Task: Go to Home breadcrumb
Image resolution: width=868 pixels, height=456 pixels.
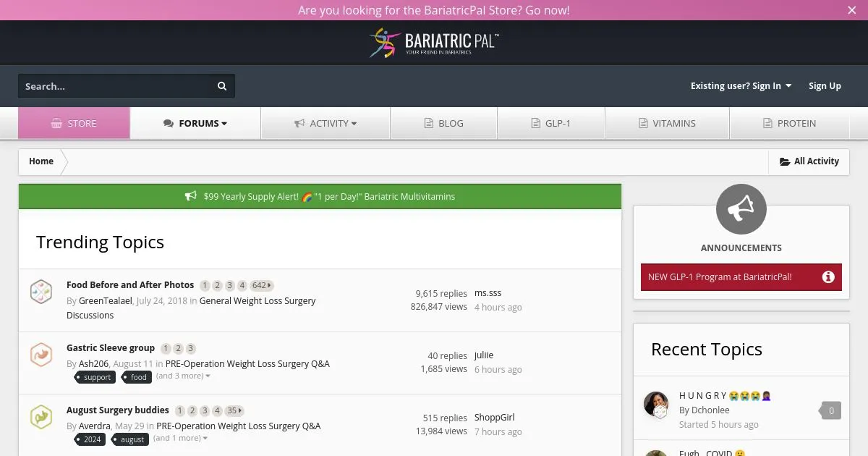Action: (41, 161)
